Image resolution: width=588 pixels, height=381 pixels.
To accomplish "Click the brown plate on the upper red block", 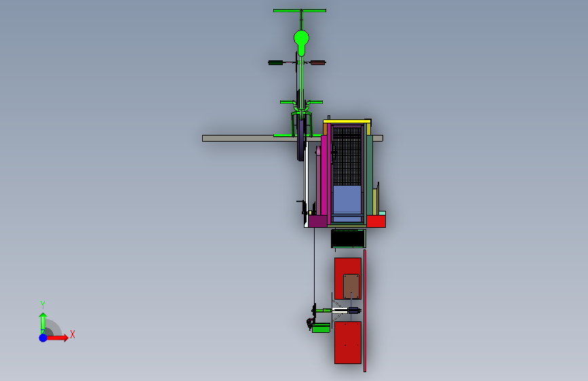I will coord(351,286).
